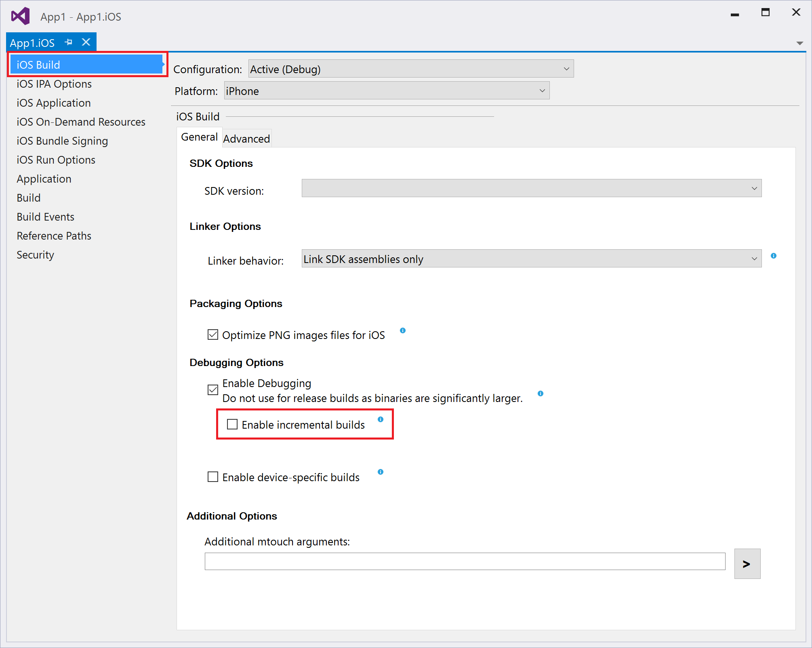Expand the Linker behavior dropdown

[757, 259]
